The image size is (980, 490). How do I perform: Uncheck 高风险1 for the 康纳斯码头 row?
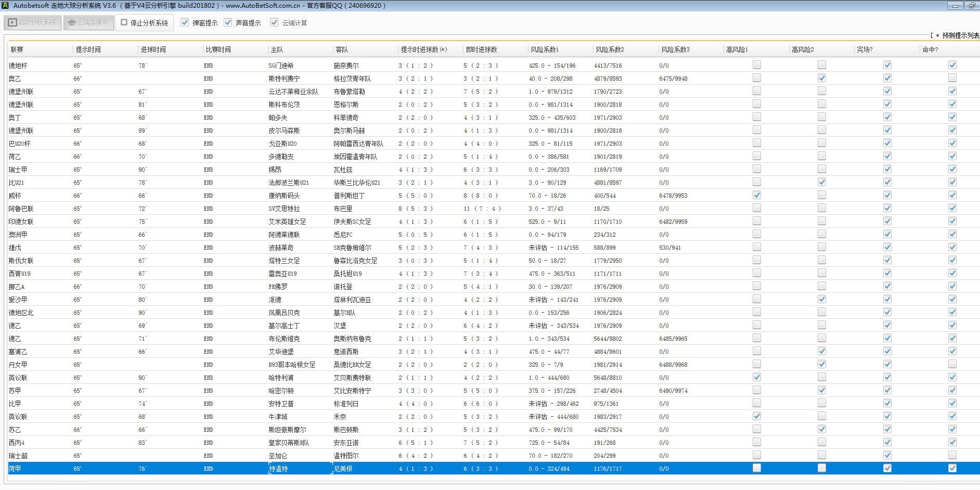click(757, 195)
